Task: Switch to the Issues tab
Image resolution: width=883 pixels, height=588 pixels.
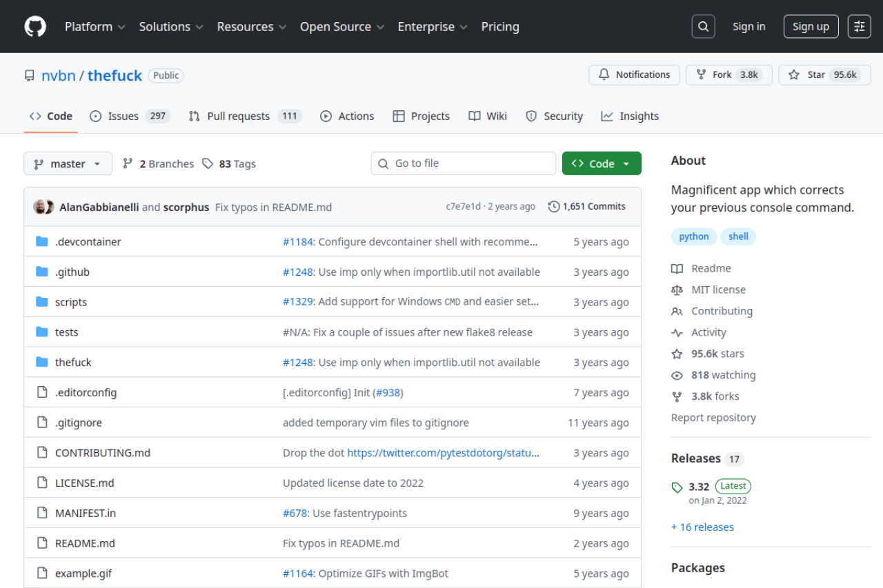Action: click(130, 116)
